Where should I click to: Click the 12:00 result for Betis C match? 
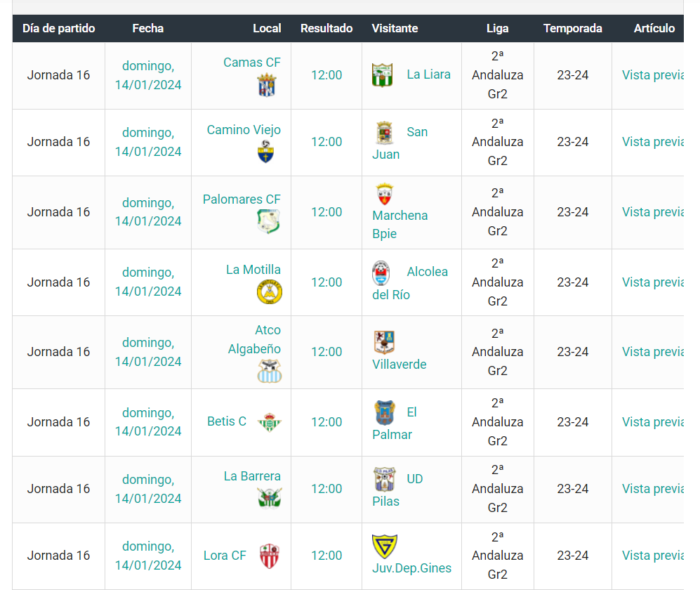tap(326, 422)
